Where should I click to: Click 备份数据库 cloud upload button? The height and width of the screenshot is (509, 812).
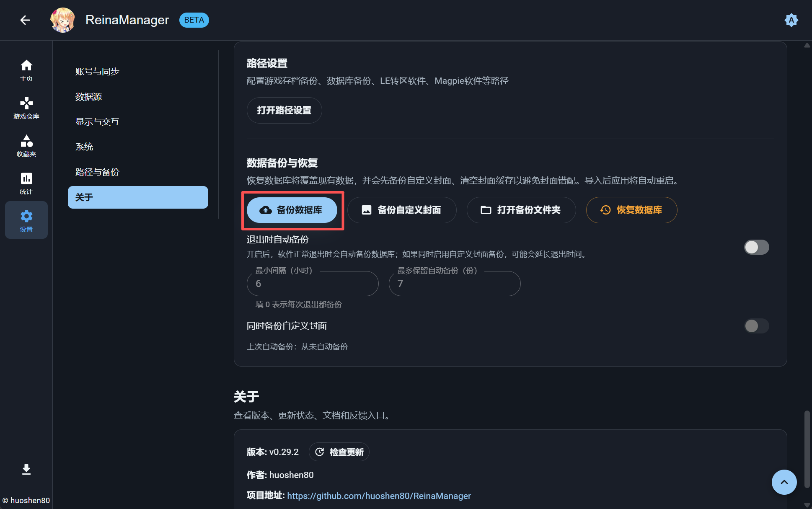click(x=292, y=210)
